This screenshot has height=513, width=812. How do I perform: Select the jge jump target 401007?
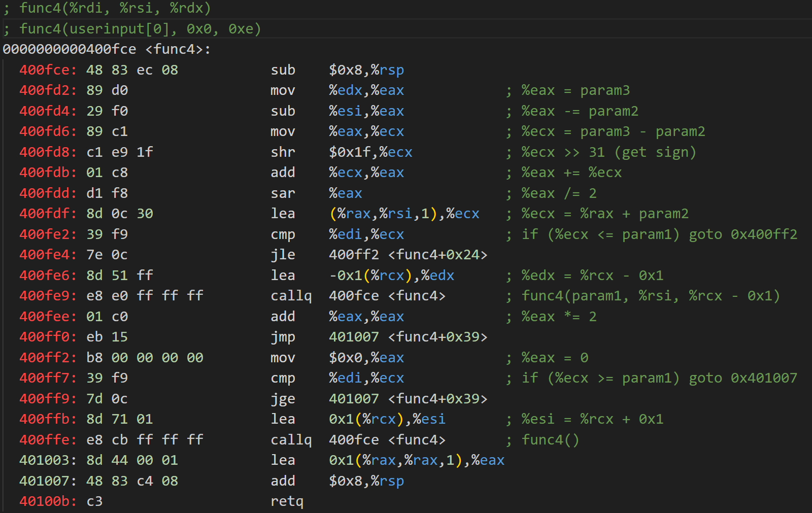(354, 399)
